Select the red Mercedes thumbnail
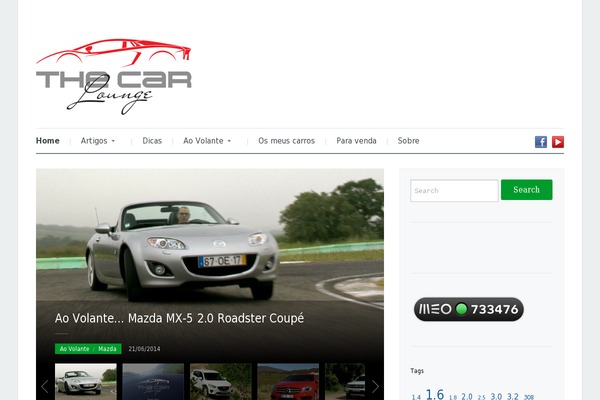 tap(288, 382)
